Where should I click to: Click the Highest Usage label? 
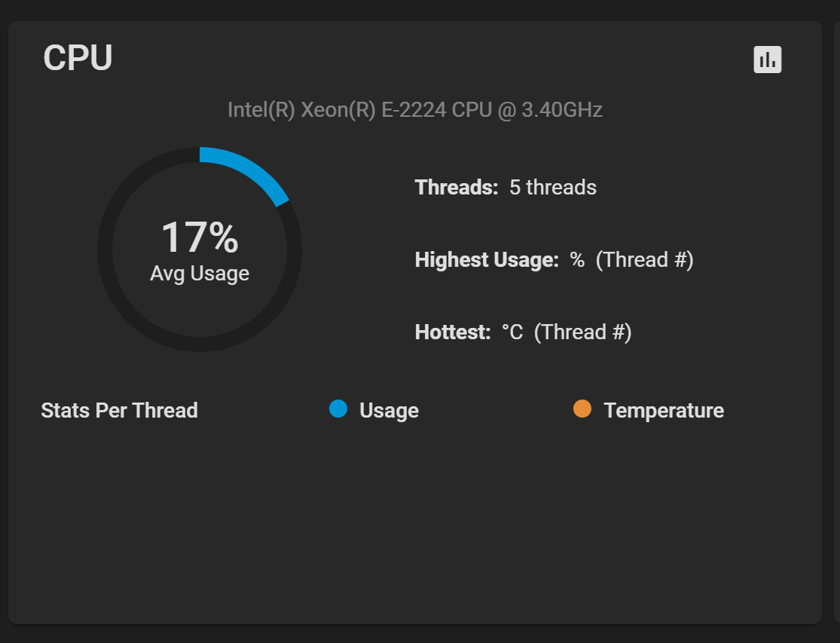487,260
